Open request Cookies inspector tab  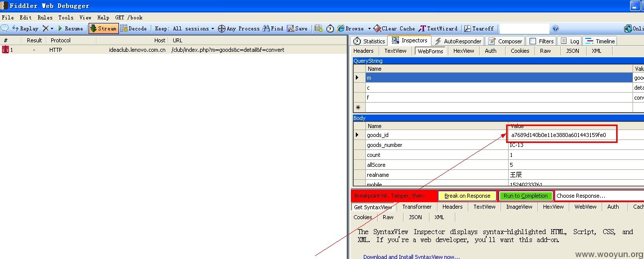click(520, 51)
